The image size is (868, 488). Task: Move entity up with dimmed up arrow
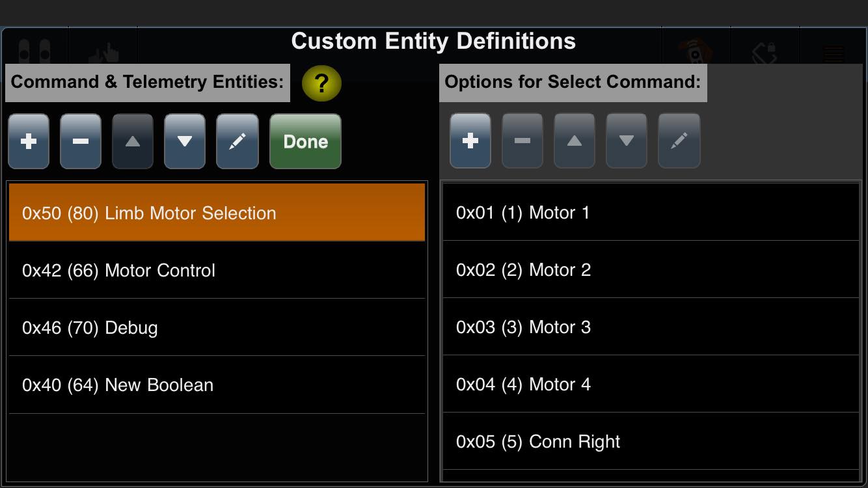[x=133, y=141]
